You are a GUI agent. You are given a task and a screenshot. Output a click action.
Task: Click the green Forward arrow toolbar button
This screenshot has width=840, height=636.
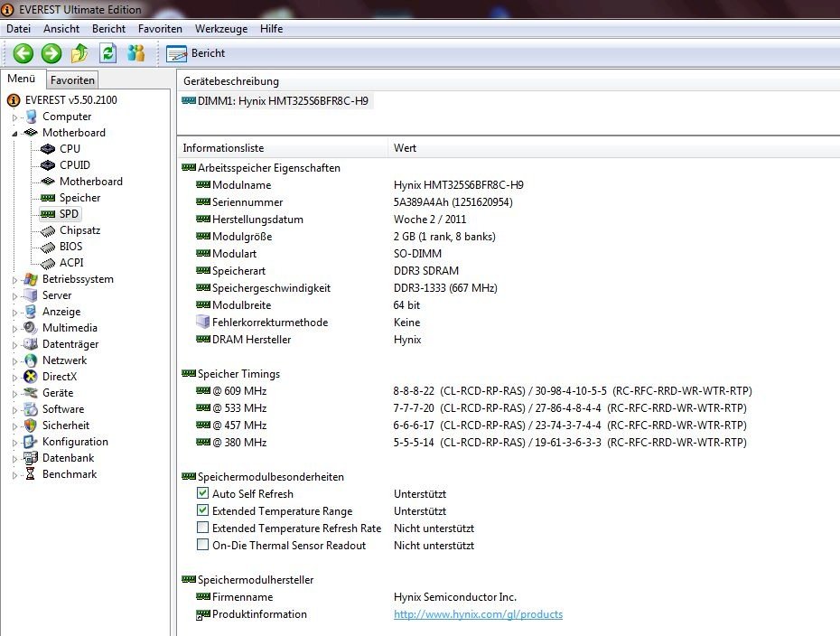pos(51,53)
